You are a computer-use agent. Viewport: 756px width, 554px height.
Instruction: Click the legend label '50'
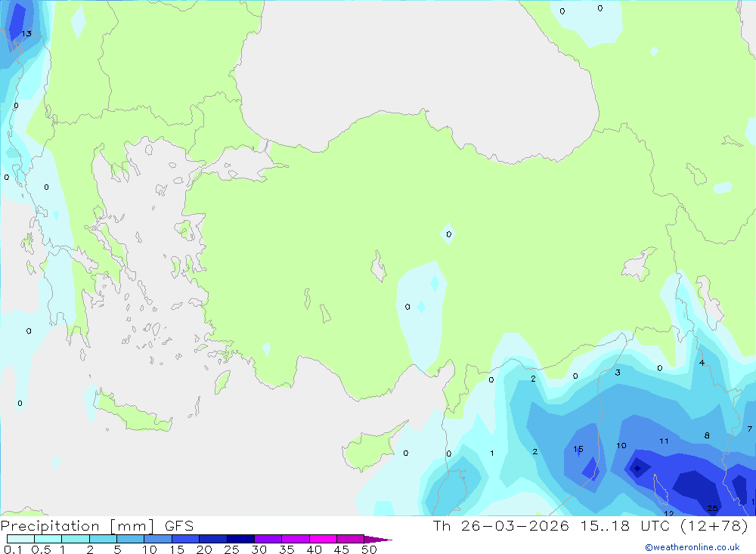(369, 549)
